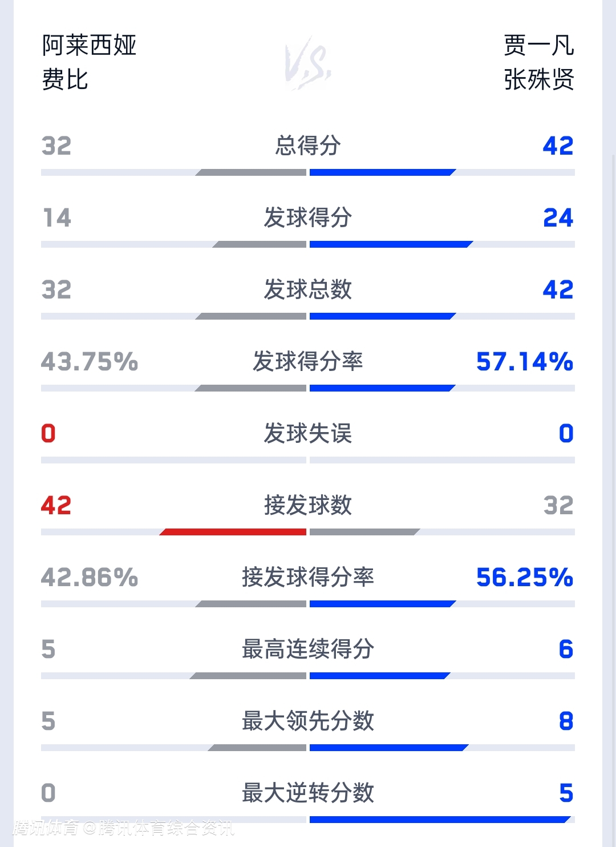
Task: Click the 最大逆转分数 label
Action: 308,793
